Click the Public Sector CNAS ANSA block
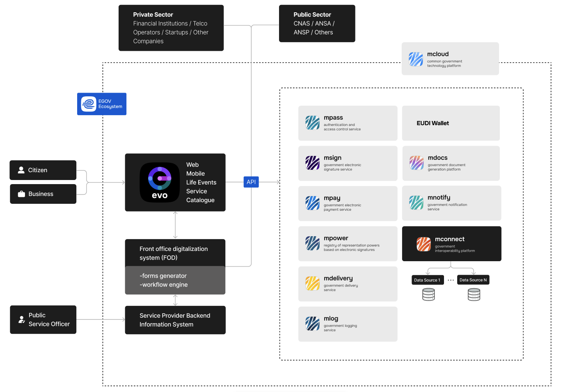 pyautogui.click(x=317, y=23)
